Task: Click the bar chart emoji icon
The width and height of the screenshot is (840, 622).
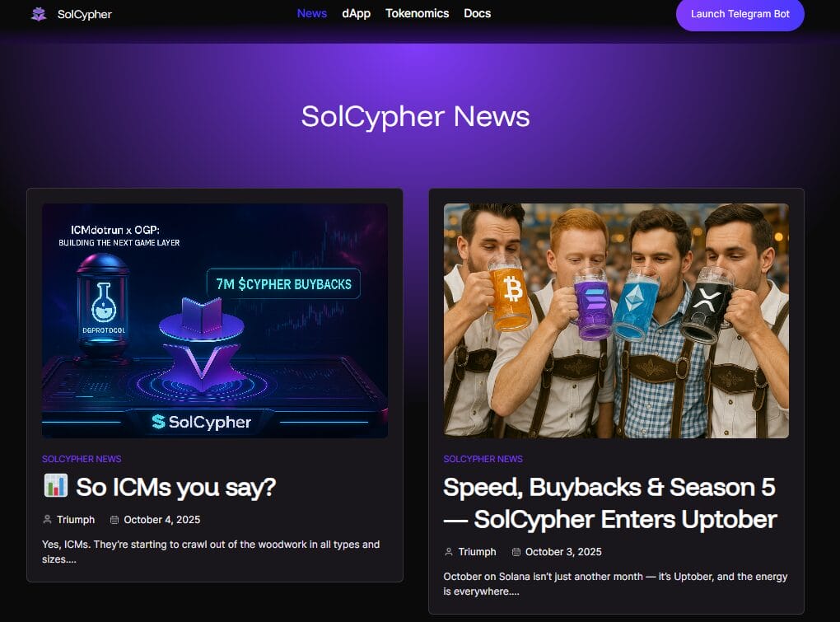Action: click(x=56, y=485)
